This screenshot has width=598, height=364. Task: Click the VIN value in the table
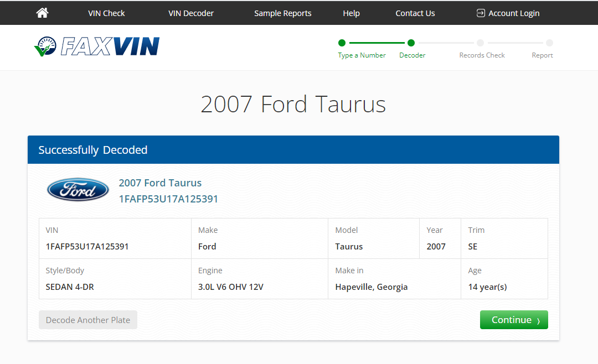pyautogui.click(x=87, y=247)
